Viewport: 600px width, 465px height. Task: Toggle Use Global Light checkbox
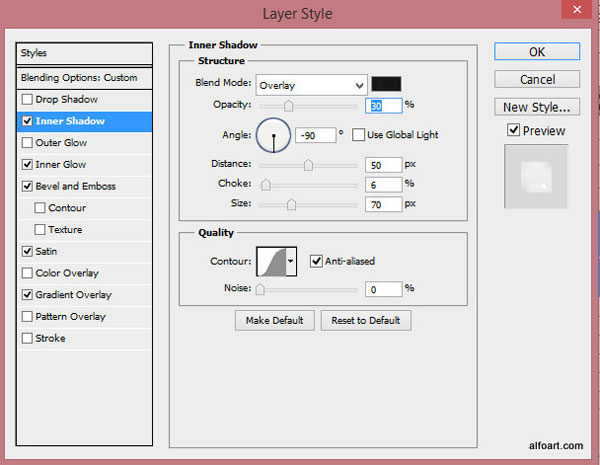tap(358, 135)
